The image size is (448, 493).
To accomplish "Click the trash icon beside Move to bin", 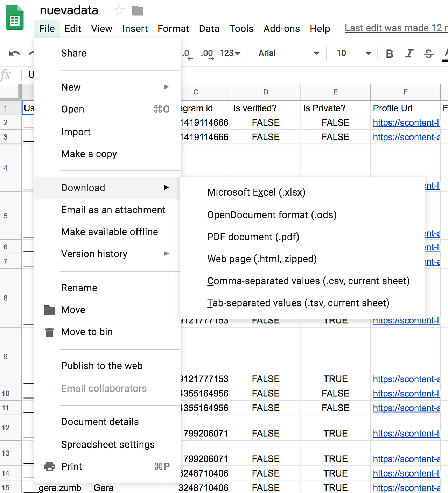I will tap(49, 332).
